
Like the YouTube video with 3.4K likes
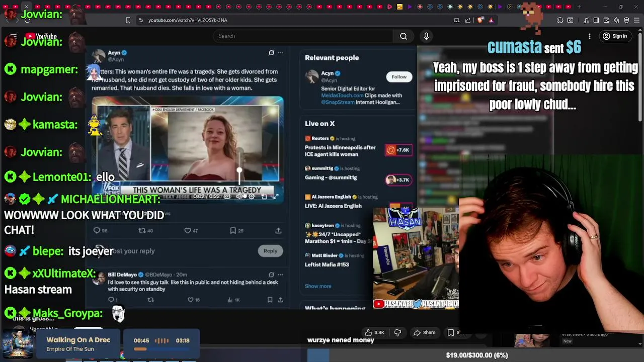374,333
